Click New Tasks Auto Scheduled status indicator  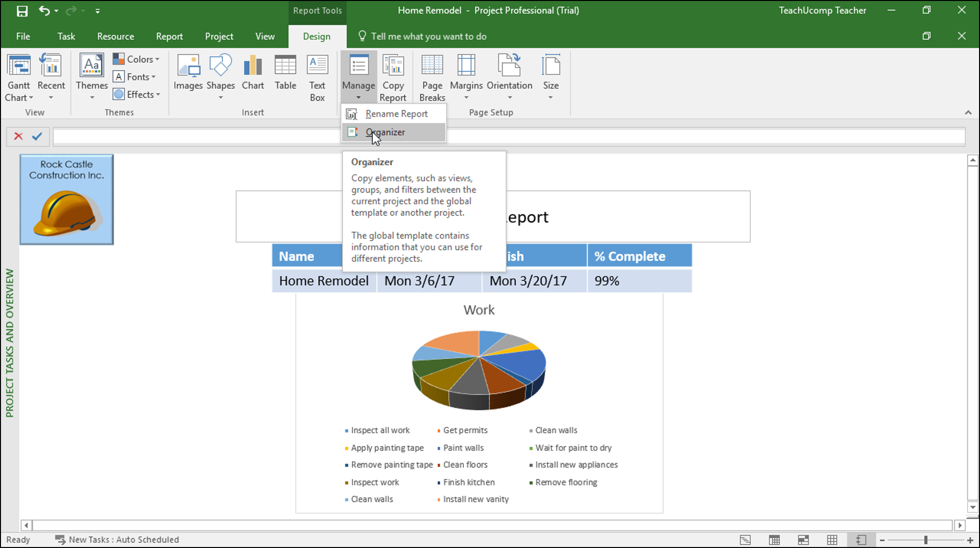coord(117,540)
